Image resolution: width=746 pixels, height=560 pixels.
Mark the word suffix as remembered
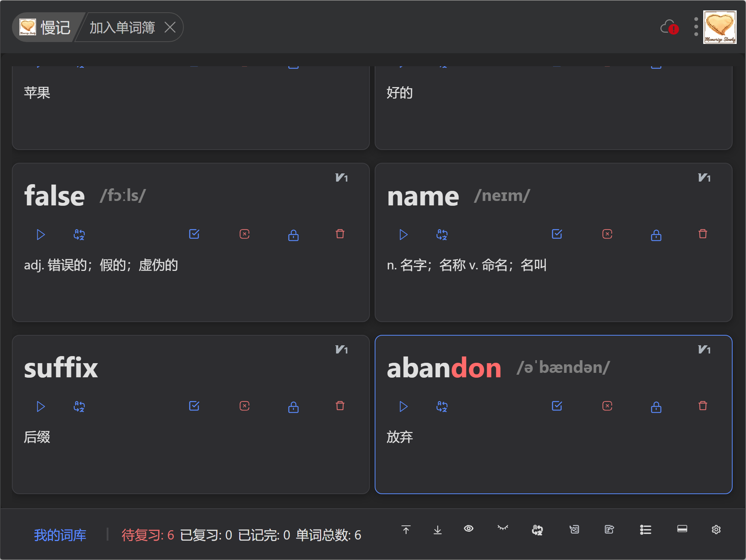194,406
